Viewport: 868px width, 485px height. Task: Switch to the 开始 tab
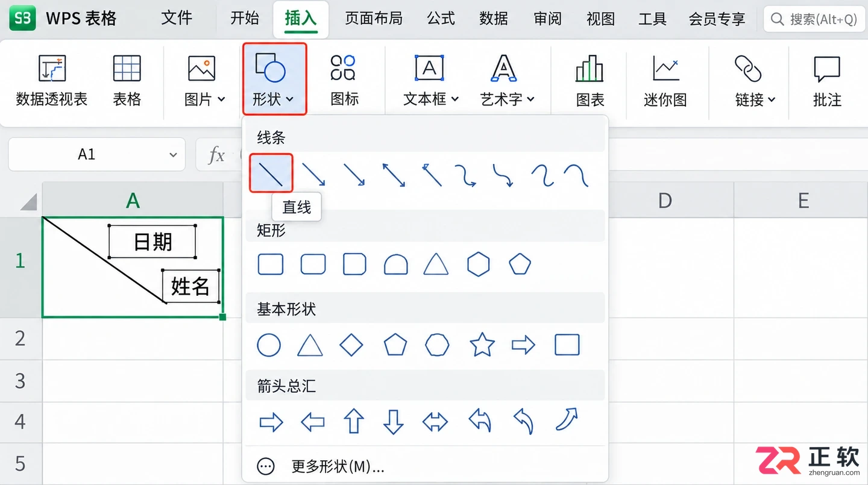pyautogui.click(x=245, y=19)
